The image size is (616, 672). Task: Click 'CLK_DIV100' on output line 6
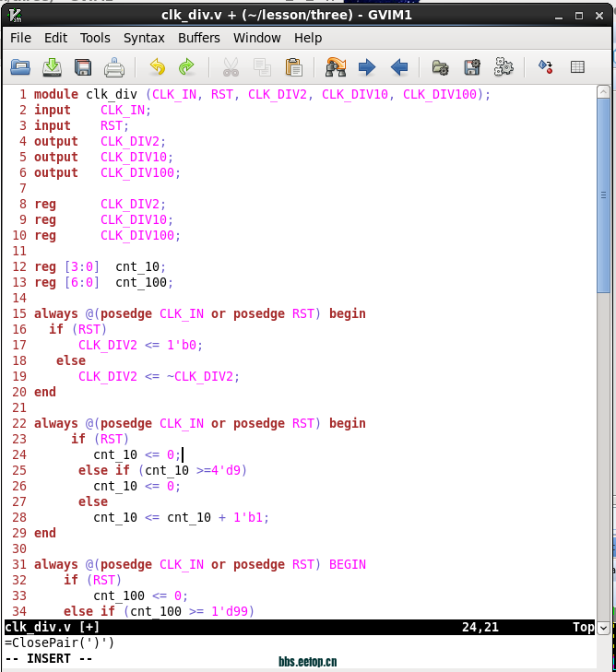pos(137,172)
